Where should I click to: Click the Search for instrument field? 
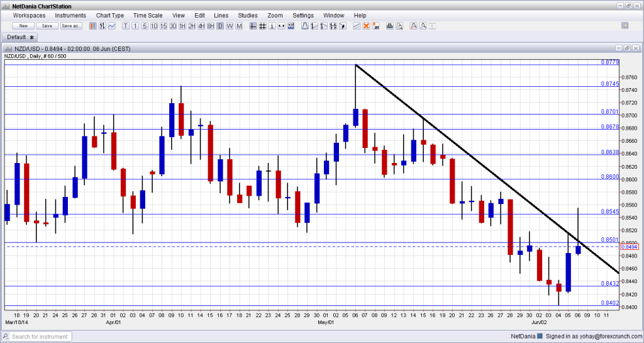(x=41, y=337)
